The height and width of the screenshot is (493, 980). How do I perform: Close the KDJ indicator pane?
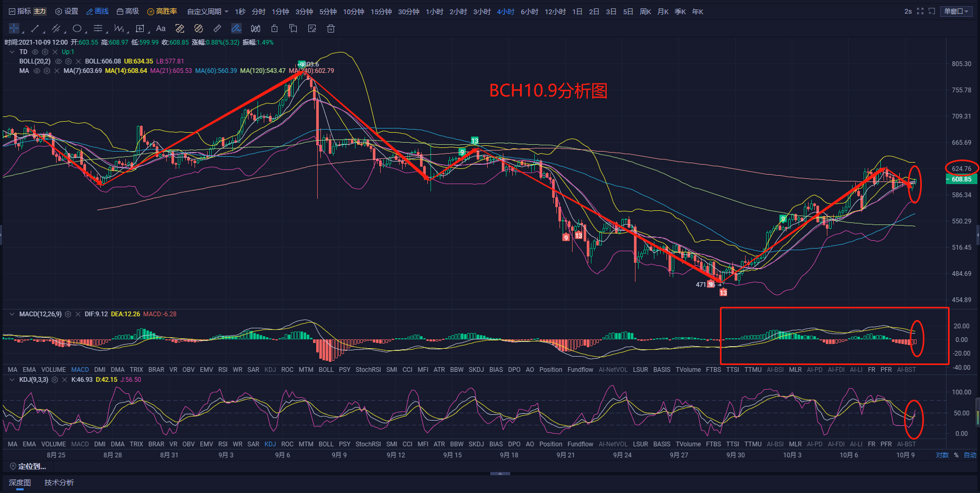pos(64,380)
